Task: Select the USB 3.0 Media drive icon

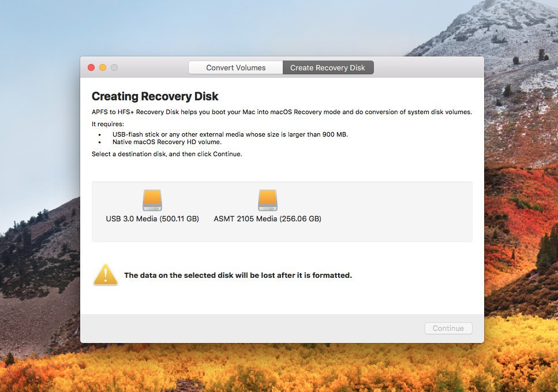Action: 152,201
